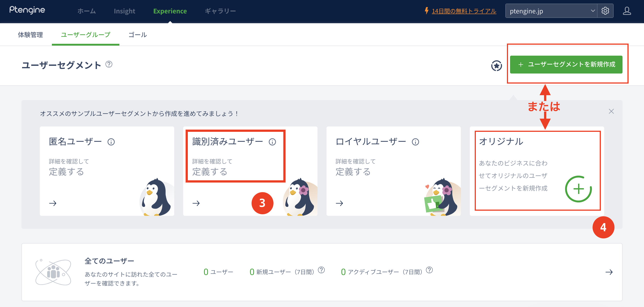Click the 0 新規ユーザー (7日間) value
The height and width of the screenshot is (307, 644).
[x=282, y=272]
